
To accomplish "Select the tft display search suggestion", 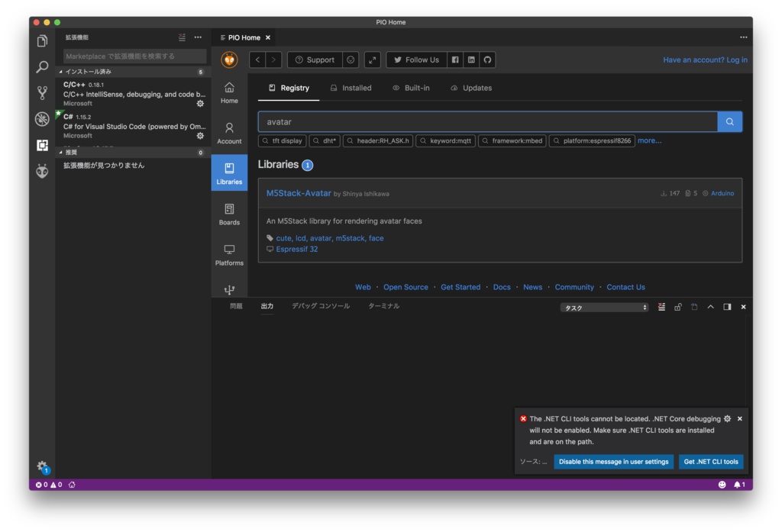I will (x=283, y=140).
